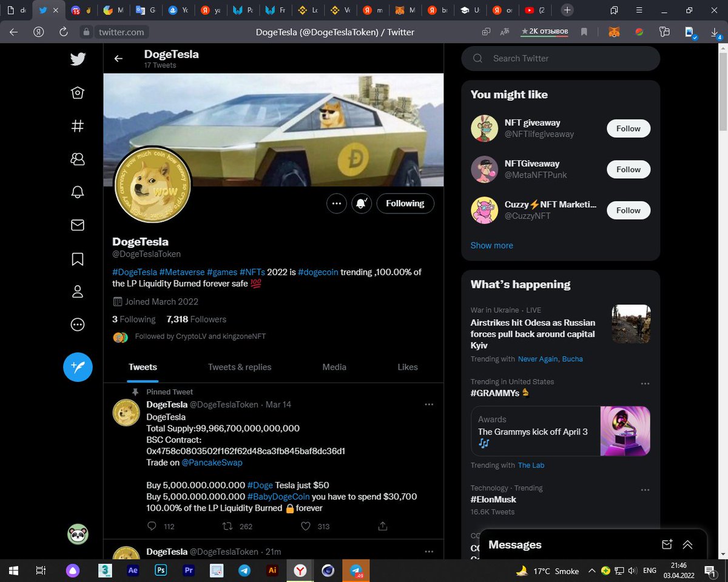The image size is (728, 582).
Task: Toggle tweet notifications bell on profile
Action: pyautogui.click(x=362, y=204)
